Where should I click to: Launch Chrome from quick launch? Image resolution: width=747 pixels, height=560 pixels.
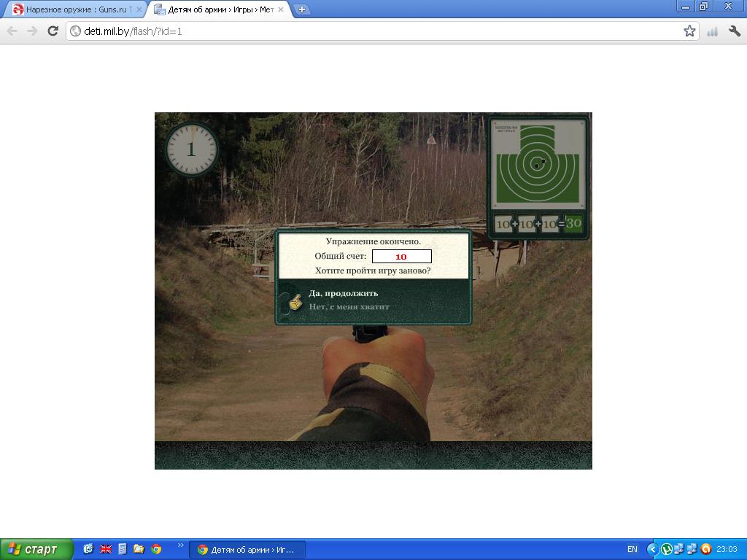coord(156,549)
